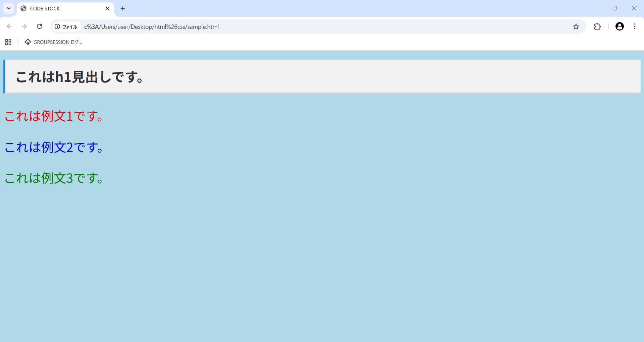The width and height of the screenshot is (644, 342).
Task: Expand the tab search dropdown arrow
Action: click(9, 8)
